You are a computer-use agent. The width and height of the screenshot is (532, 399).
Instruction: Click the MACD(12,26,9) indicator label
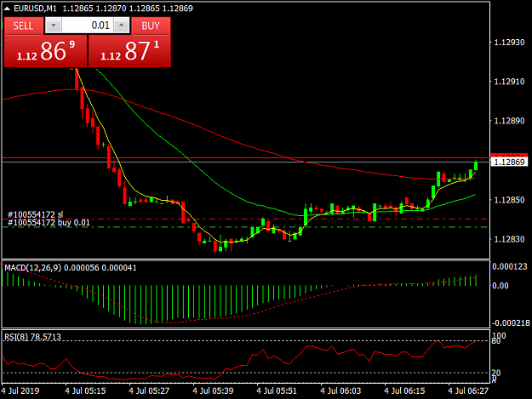pyautogui.click(x=33, y=268)
